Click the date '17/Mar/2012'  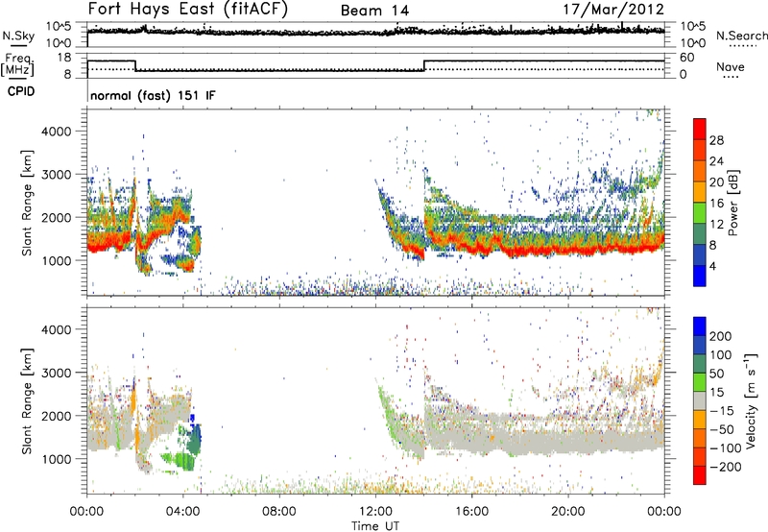coord(613,10)
